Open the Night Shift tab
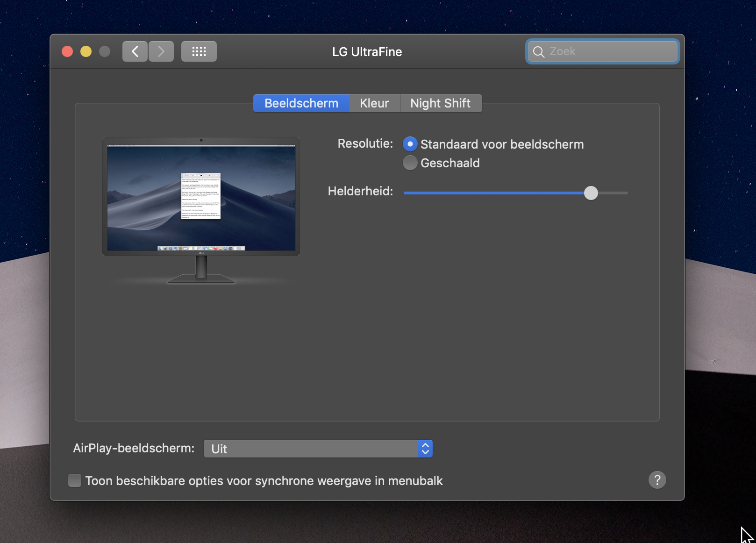This screenshot has width=756, height=543. click(x=441, y=103)
